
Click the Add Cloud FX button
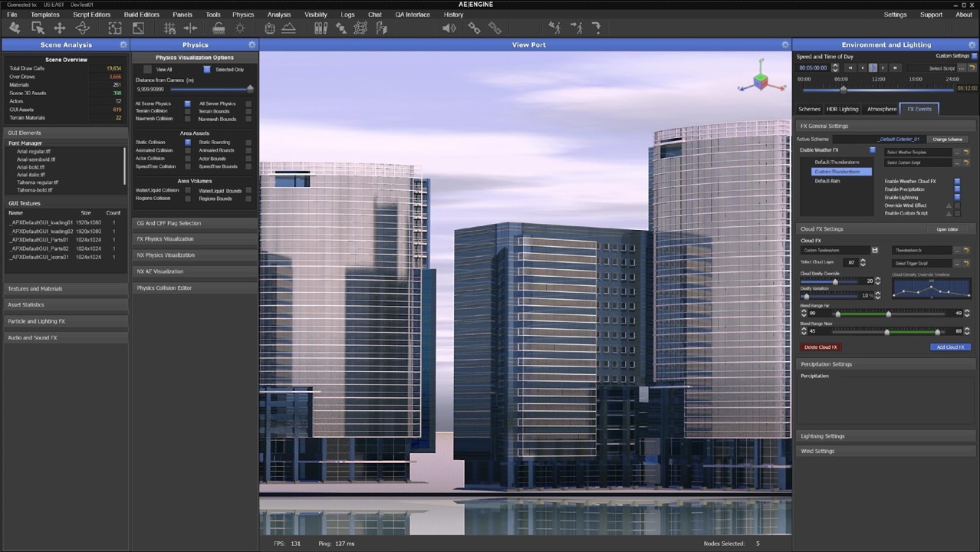[949, 347]
